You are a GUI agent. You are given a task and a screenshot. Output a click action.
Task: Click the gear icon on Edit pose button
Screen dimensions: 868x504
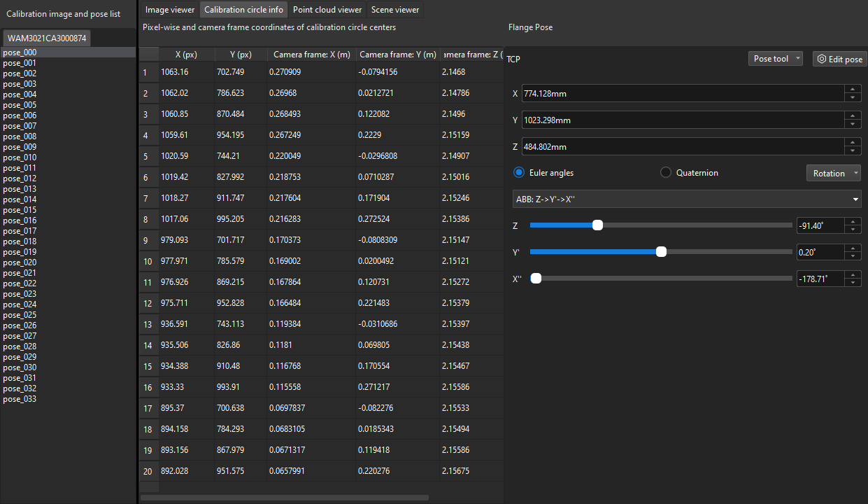pyautogui.click(x=820, y=59)
